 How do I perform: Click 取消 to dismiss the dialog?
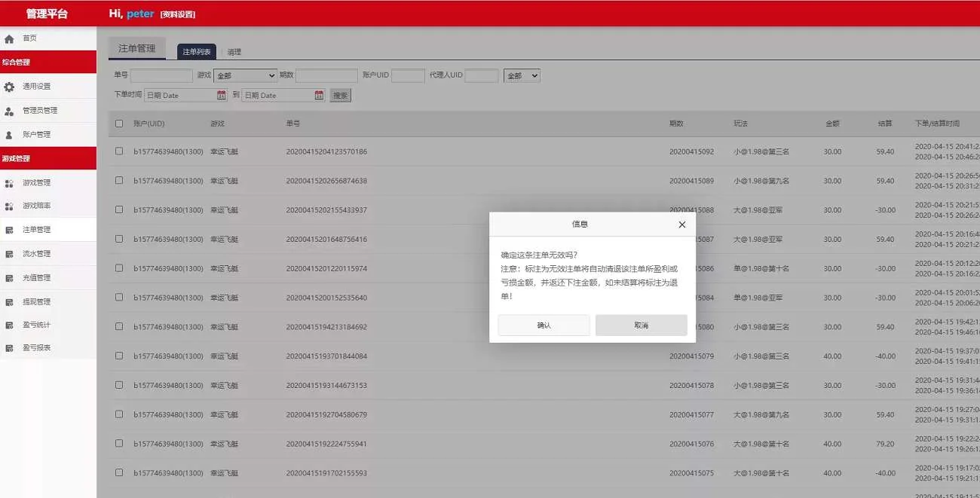pos(641,324)
